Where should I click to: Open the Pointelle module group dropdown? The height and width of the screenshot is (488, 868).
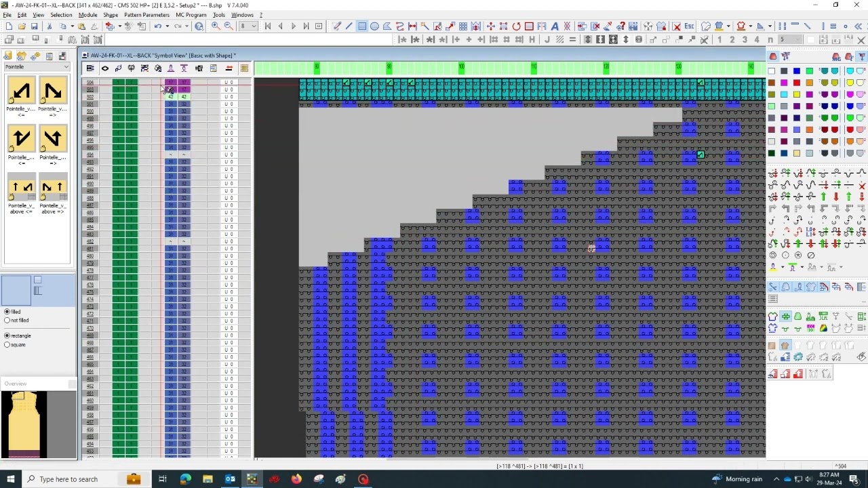[x=66, y=66]
